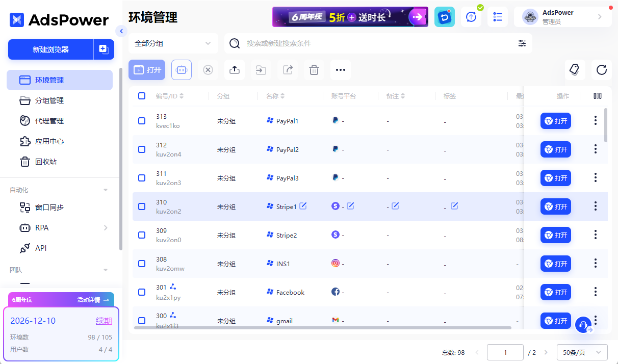Click edit icon next to Stripe1 name

[x=303, y=206]
